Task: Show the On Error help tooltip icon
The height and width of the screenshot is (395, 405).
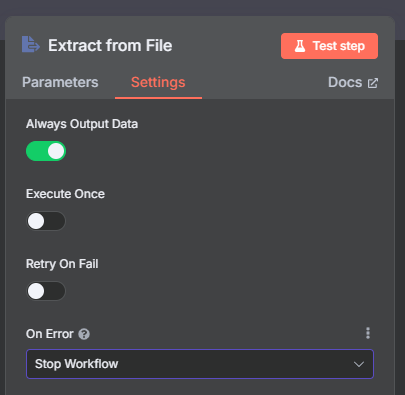Action: click(84, 334)
